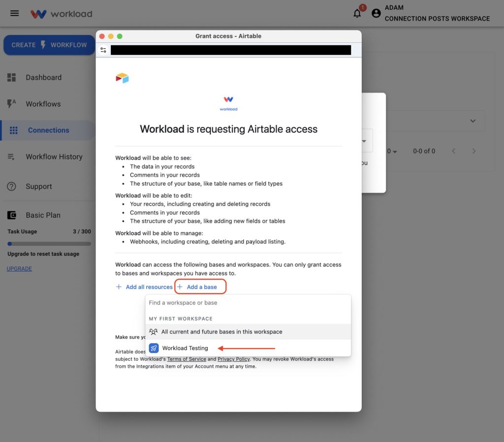504x442 pixels.
Task: Focus the Find a workspace or base field
Action: point(248,303)
